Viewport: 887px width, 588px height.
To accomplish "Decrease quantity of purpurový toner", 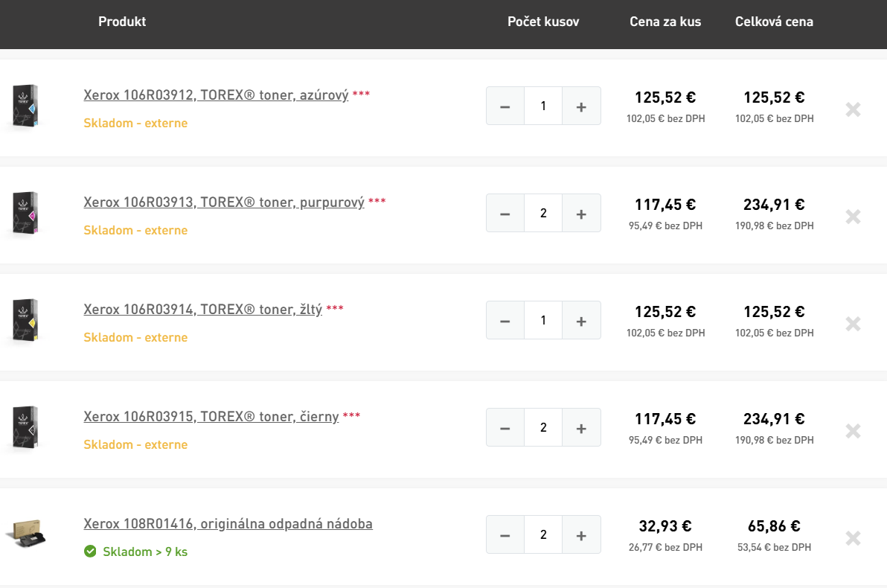I will pos(505,213).
